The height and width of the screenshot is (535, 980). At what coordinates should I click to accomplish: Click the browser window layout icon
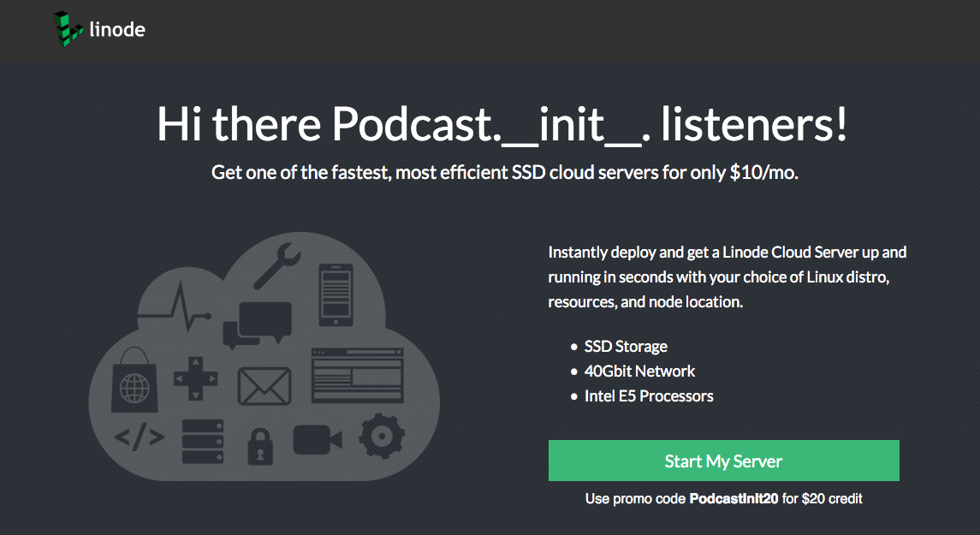[x=358, y=376]
